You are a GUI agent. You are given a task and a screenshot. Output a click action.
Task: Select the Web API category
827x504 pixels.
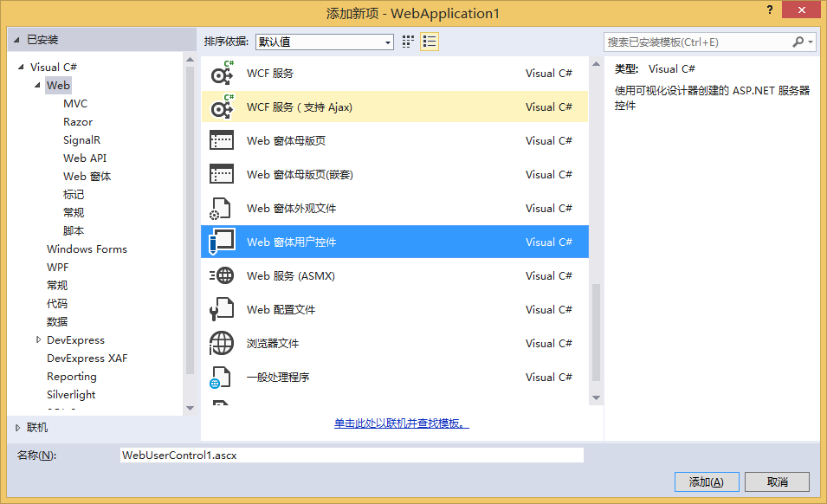click(x=85, y=158)
